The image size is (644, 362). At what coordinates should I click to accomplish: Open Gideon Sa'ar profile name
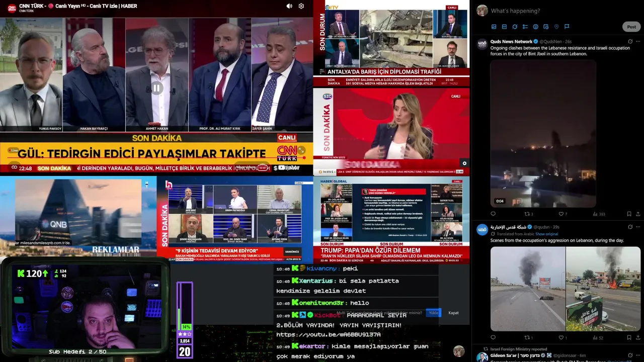(514, 355)
